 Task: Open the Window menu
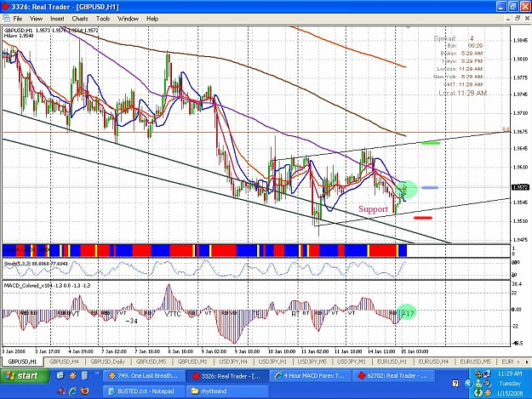[128, 19]
